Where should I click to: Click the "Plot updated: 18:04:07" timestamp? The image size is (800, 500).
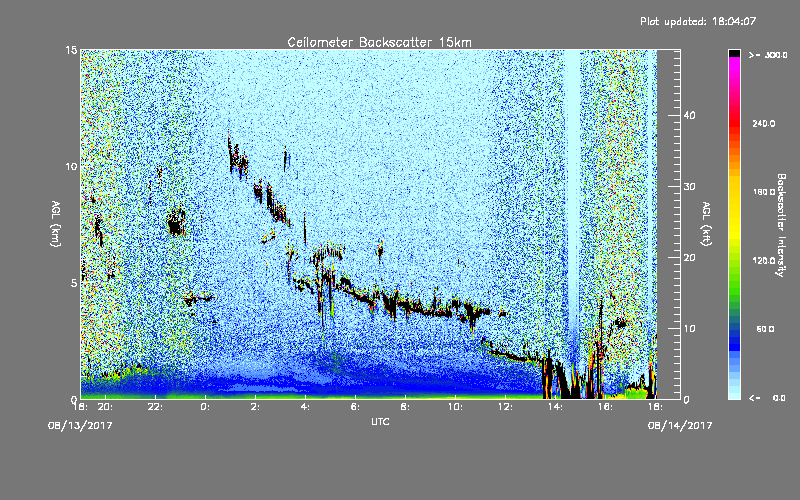tap(698, 21)
